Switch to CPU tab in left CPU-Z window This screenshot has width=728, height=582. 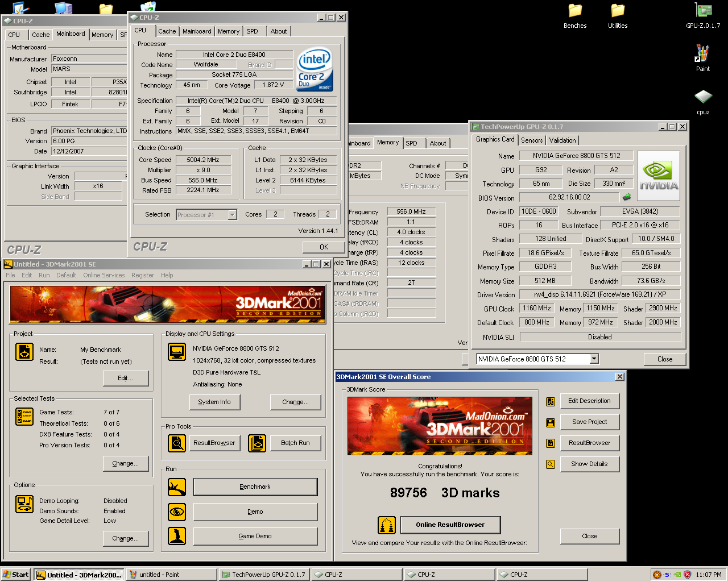pos(14,35)
